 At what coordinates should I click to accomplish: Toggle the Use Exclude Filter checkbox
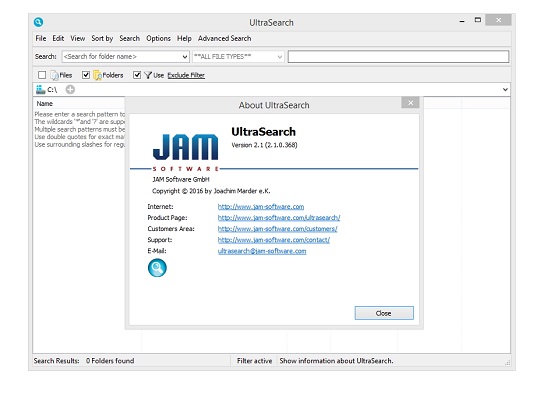click(x=137, y=75)
